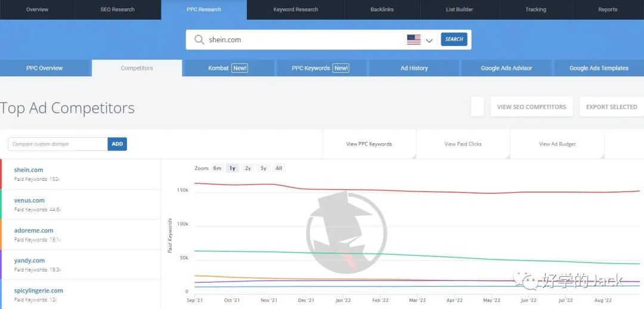Click the VIEW SEO COMPETITORS button
The height and width of the screenshot is (309, 644).
pyautogui.click(x=531, y=107)
